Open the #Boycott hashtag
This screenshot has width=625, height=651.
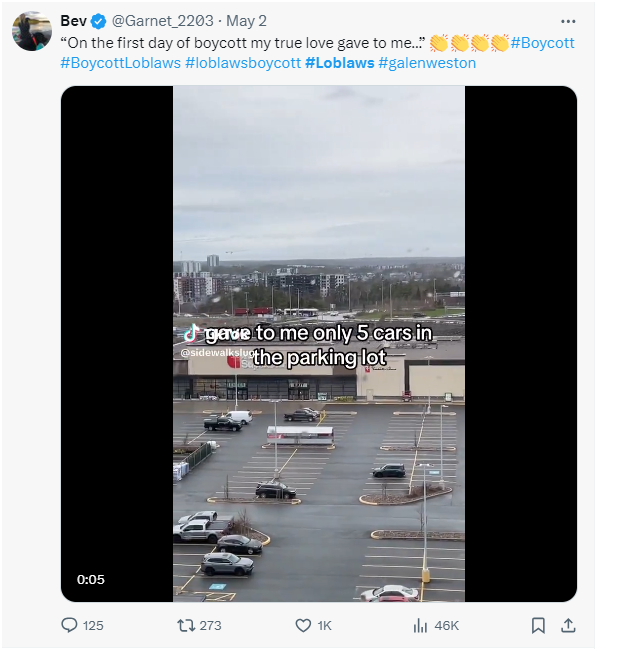click(x=542, y=43)
